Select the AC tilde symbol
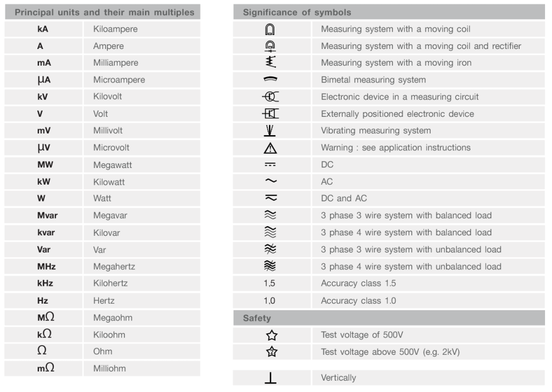The height and width of the screenshot is (392, 552). click(271, 181)
